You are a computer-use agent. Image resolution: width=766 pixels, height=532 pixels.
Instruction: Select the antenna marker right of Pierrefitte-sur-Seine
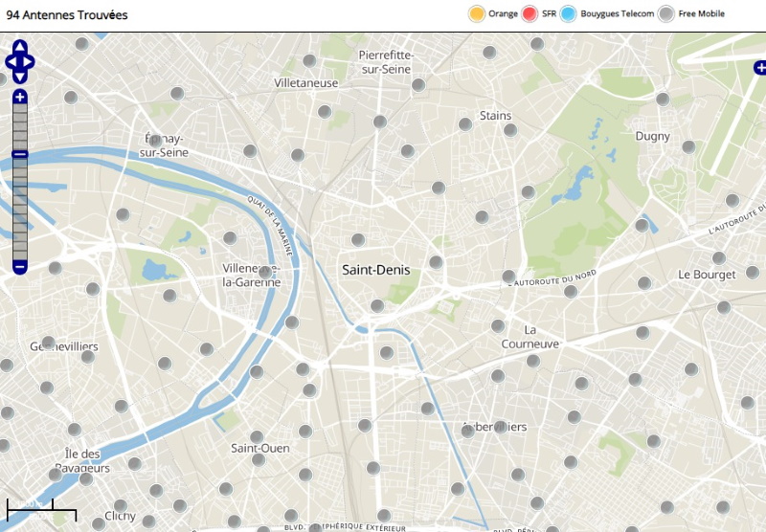pos(418,85)
